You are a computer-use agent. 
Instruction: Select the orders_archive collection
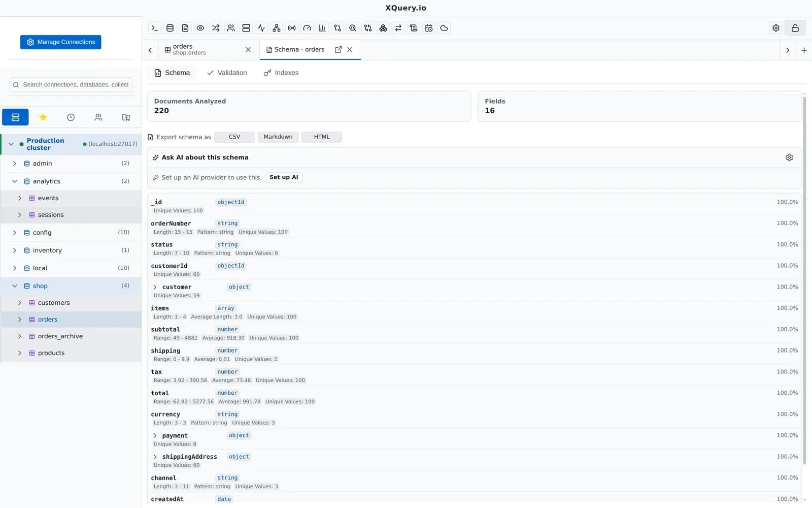[71, 336]
